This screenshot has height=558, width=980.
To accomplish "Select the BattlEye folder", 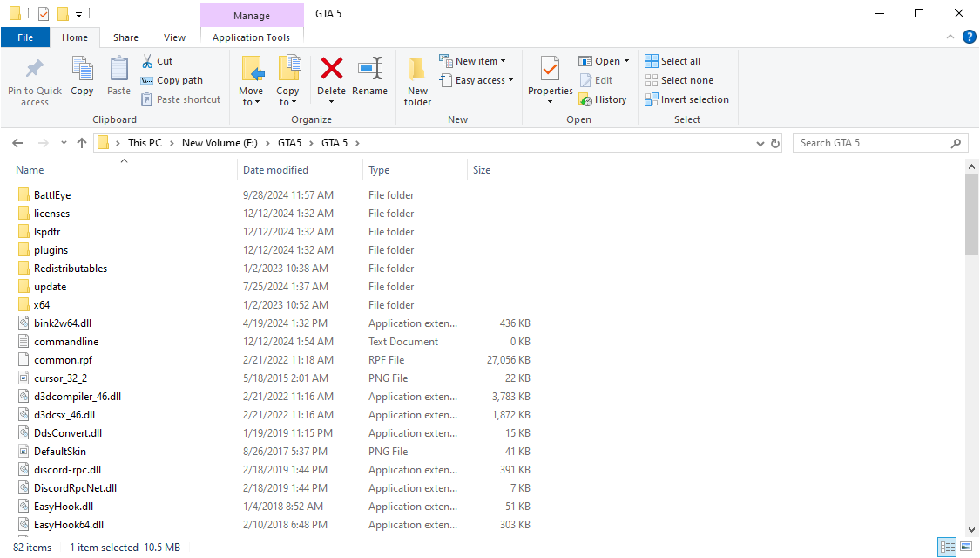I will point(52,195).
